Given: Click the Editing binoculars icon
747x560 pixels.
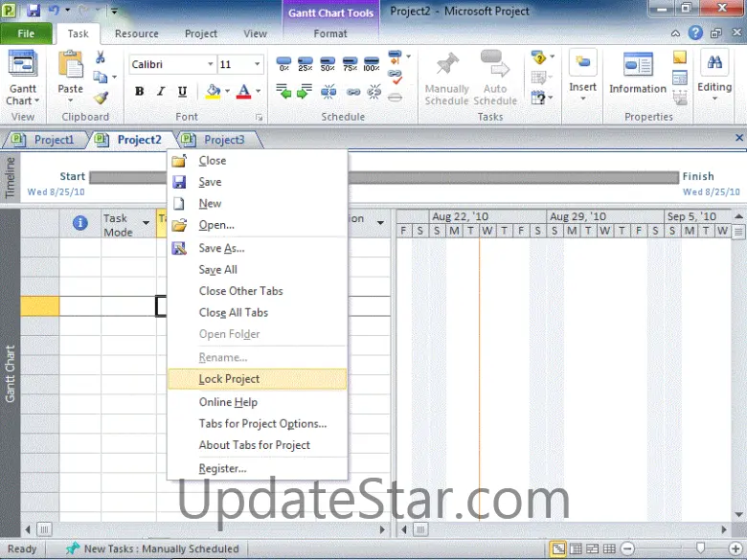Looking at the screenshot, I should (x=714, y=62).
